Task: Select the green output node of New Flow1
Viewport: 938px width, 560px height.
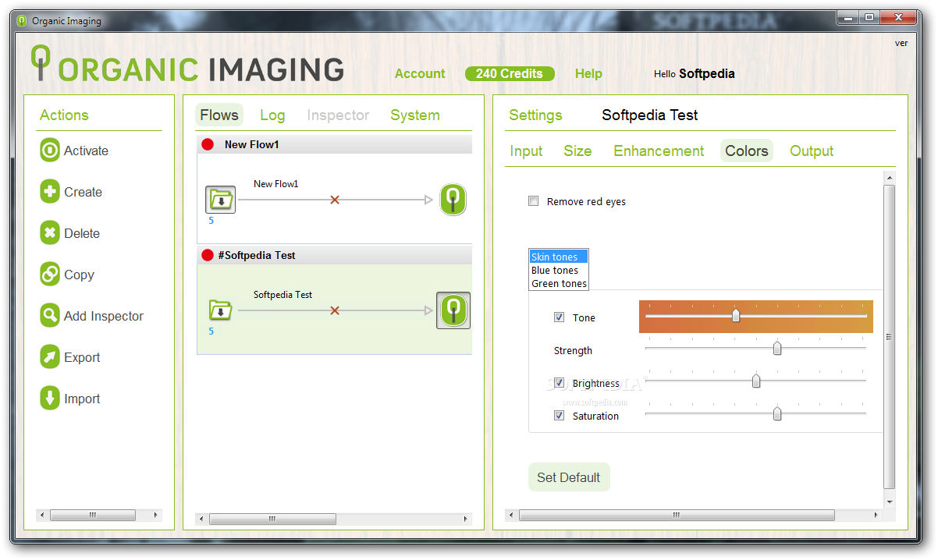Action: (453, 200)
